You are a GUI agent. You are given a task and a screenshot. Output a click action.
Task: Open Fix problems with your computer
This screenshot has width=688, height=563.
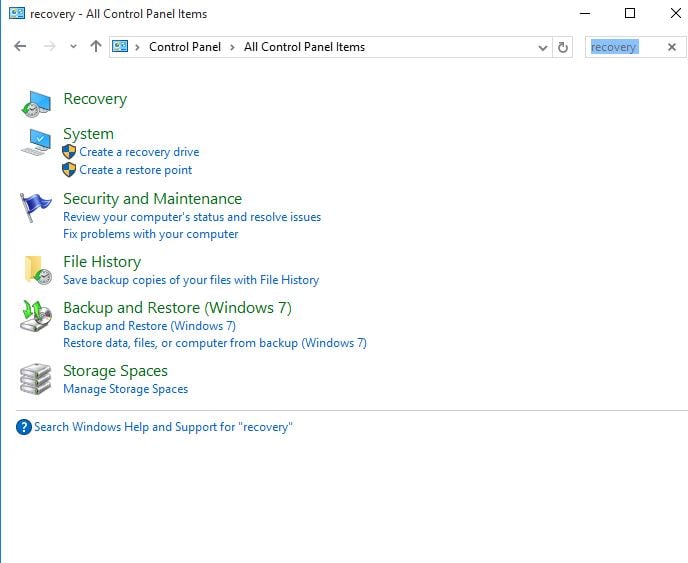coord(150,234)
